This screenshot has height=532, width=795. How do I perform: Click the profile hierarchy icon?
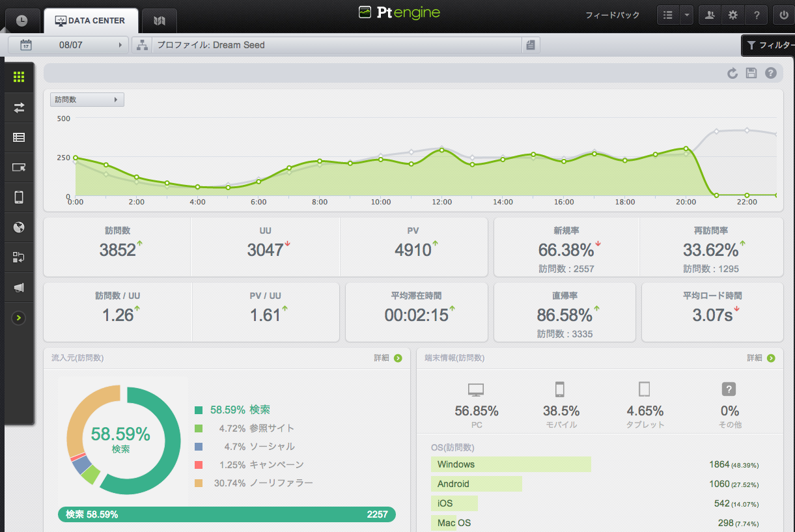click(142, 45)
